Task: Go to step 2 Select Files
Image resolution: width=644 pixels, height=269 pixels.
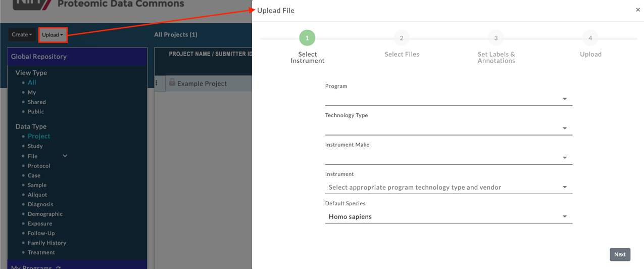Action: tap(402, 38)
